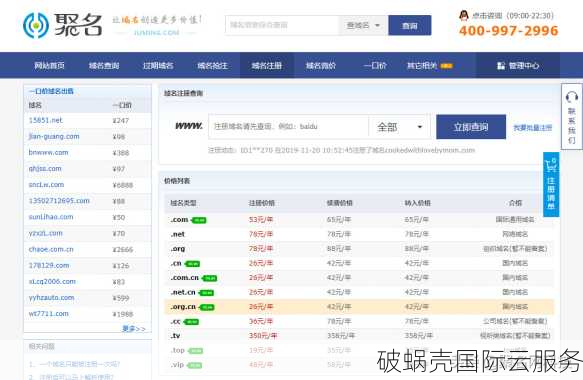This screenshot has height=380, width=583.
Task: Click the header blue search button
Action: 410,25
